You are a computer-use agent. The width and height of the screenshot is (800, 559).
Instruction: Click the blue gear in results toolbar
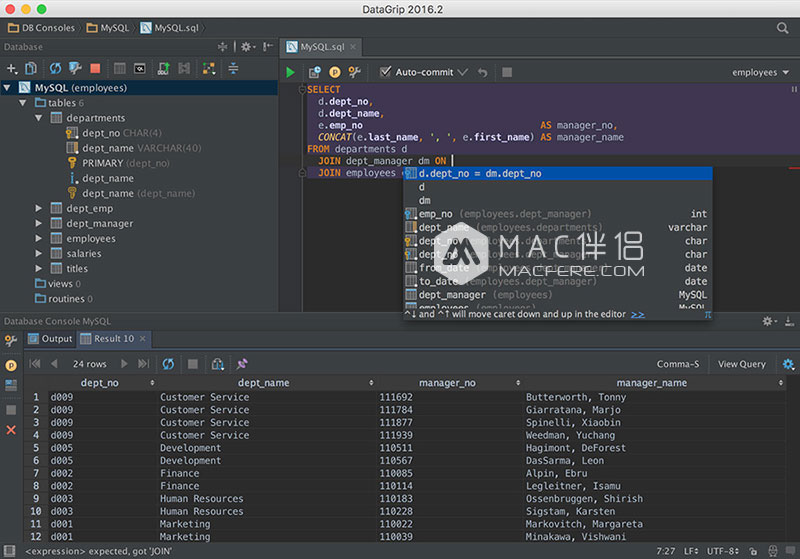[x=788, y=364]
